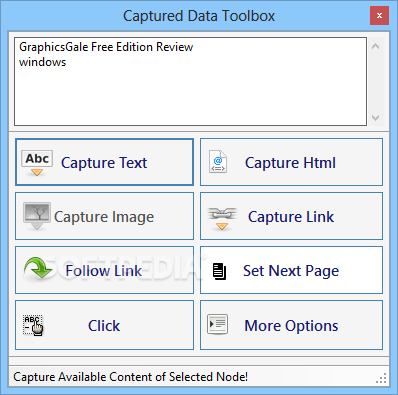Click the Set Next Page text
This screenshot has width=398, height=395.
291,271
